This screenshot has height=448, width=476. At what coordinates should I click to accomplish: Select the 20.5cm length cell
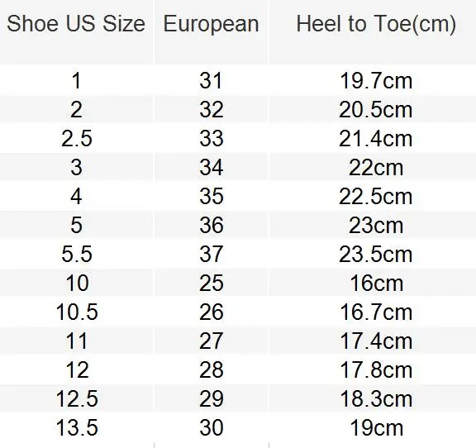pyautogui.click(x=376, y=110)
